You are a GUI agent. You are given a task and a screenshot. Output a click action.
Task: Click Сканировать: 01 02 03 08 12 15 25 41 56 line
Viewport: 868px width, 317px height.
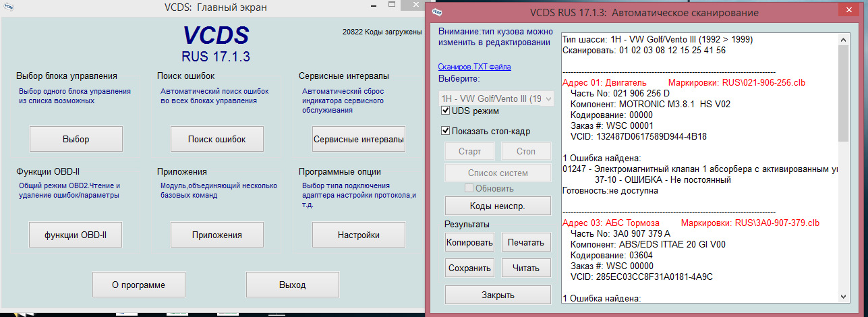pyautogui.click(x=644, y=50)
